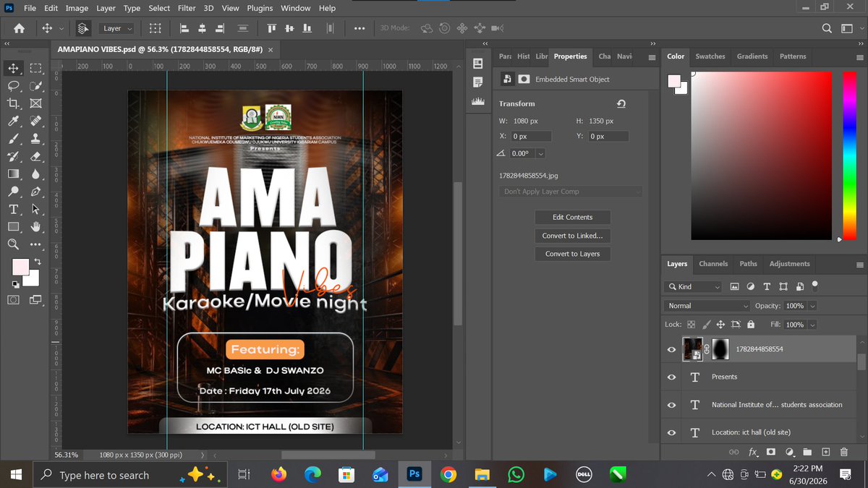Viewport: 868px width, 488px height.
Task: Click the Edit Contents button
Action: tap(572, 217)
